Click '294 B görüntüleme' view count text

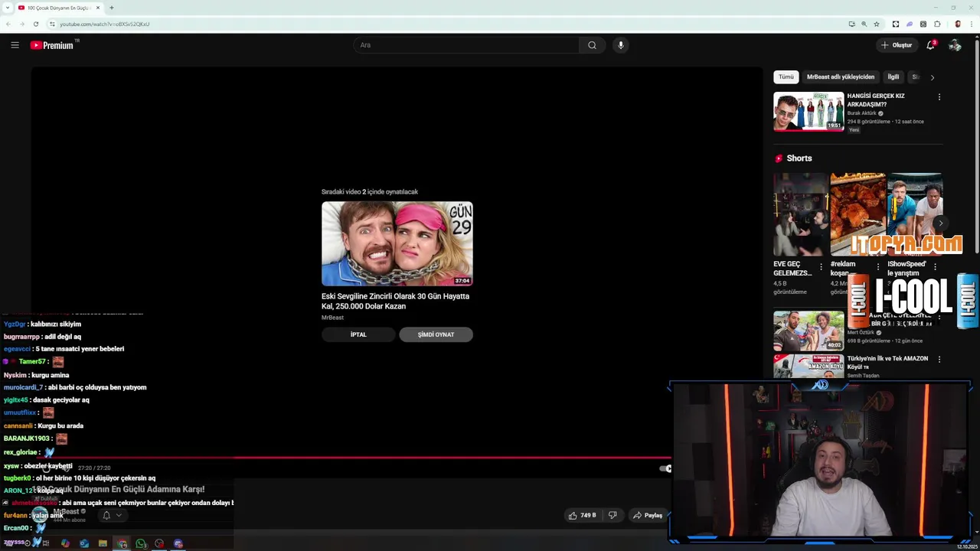868,122
